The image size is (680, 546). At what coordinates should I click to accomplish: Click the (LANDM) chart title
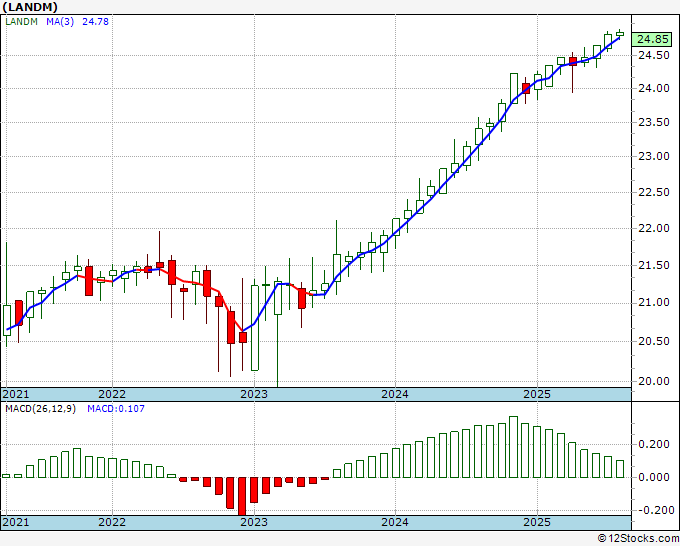pyautogui.click(x=30, y=7)
